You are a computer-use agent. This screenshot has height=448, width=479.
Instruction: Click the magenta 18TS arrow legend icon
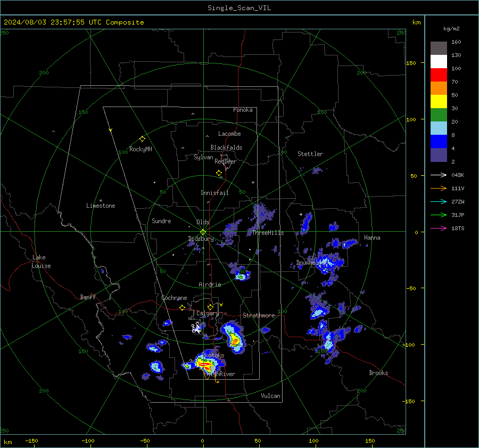(x=439, y=229)
